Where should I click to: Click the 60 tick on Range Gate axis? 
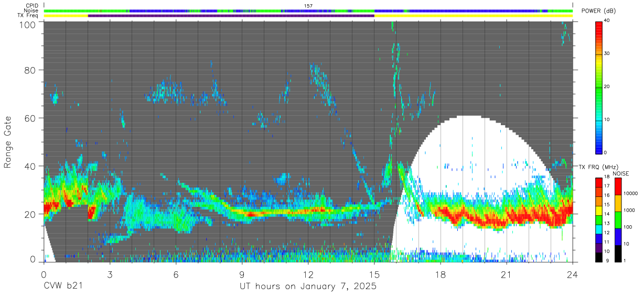[x=30, y=118]
